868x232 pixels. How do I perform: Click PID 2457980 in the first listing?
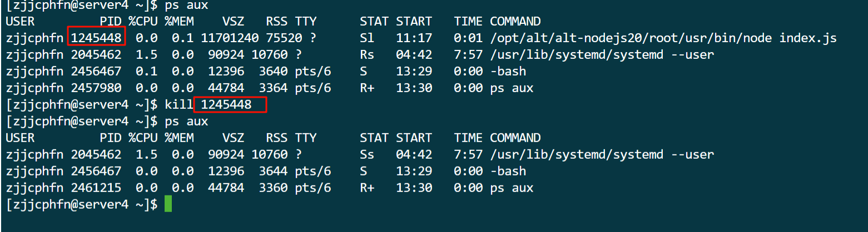click(96, 88)
